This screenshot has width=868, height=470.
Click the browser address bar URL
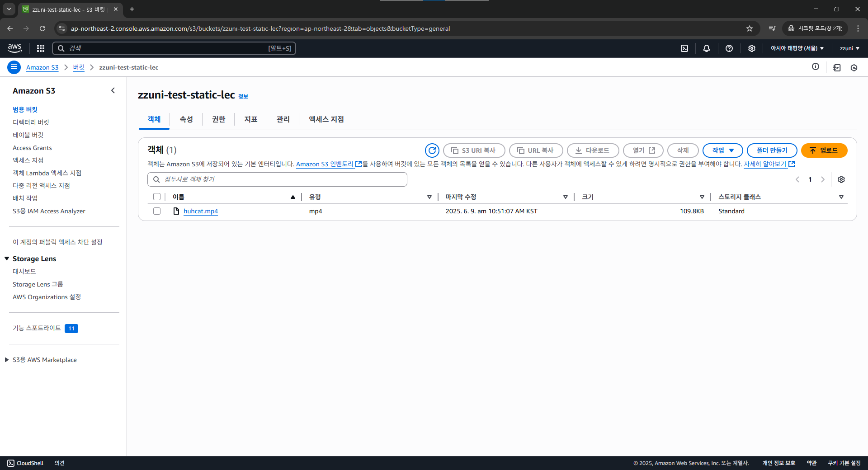click(260, 28)
